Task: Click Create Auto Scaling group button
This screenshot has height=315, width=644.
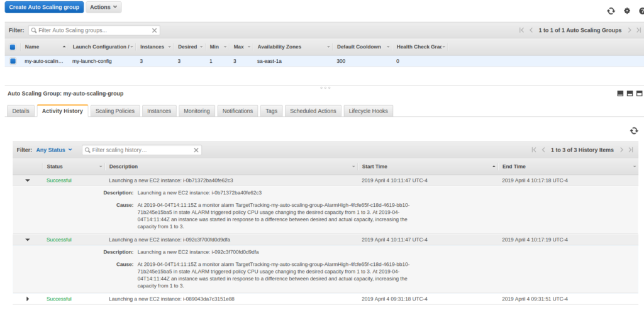Action: pyautogui.click(x=45, y=7)
